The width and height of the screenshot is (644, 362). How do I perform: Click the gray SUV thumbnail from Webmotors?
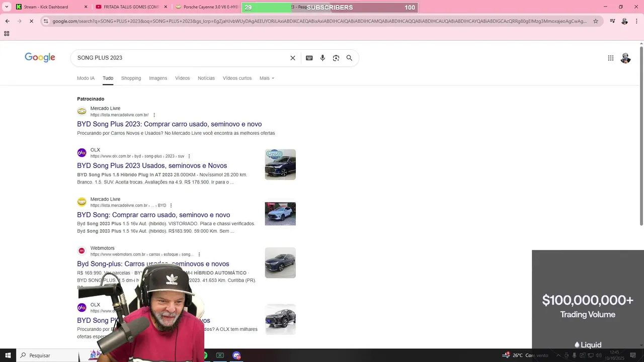(x=280, y=262)
